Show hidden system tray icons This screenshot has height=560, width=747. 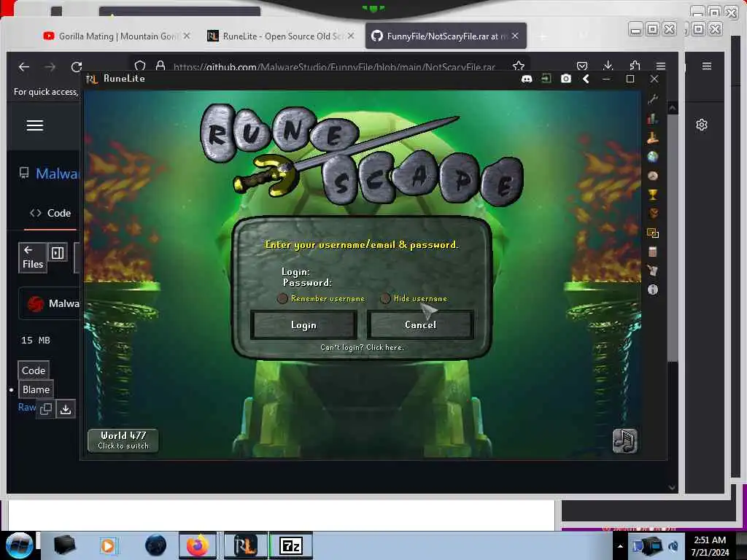620,546
